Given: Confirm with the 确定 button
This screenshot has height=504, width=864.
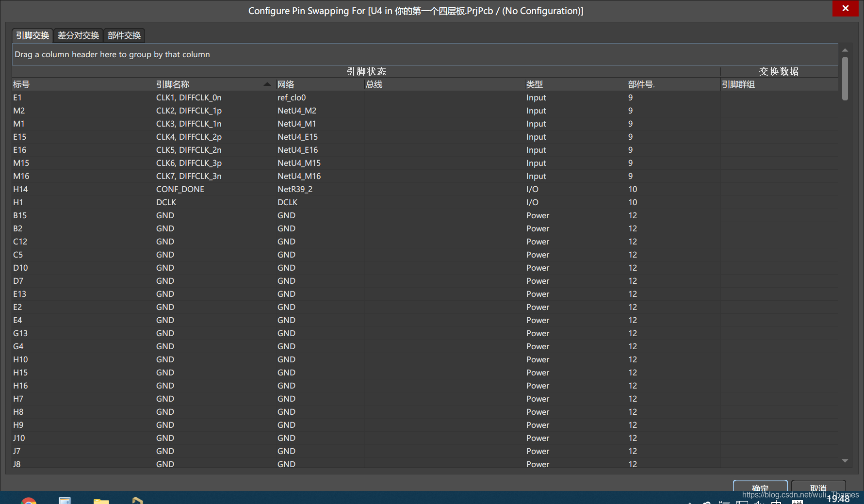Looking at the screenshot, I should click(x=760, y=486).
